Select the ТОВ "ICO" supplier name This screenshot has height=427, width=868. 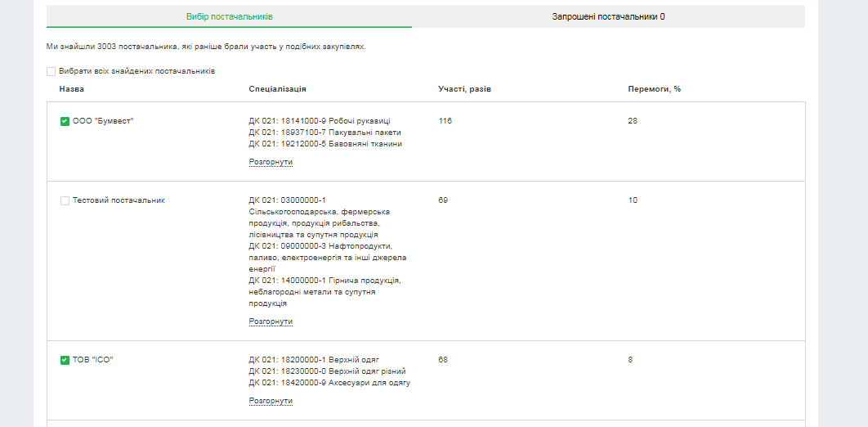pos(92,360)
